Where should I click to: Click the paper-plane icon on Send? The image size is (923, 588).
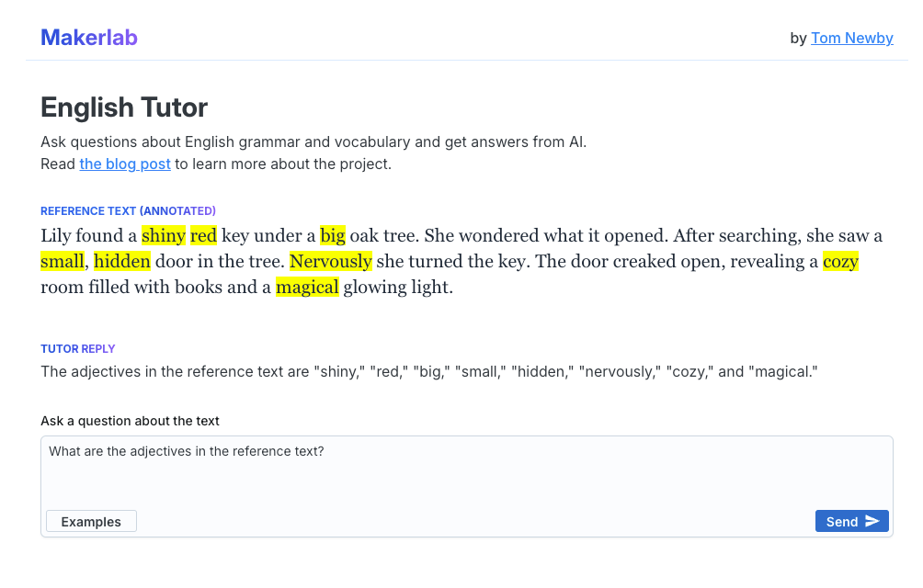coord(872,522)
